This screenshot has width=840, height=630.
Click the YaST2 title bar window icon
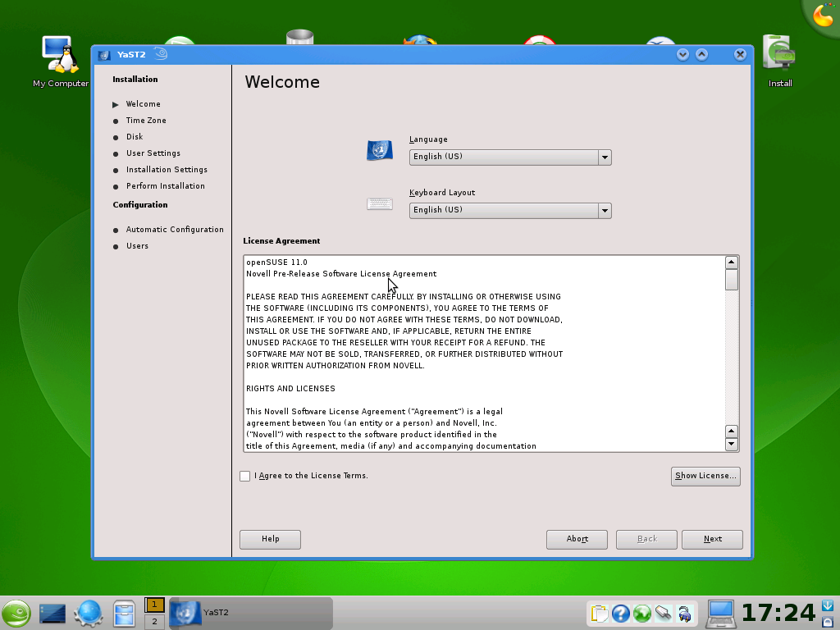coord(104,55)
